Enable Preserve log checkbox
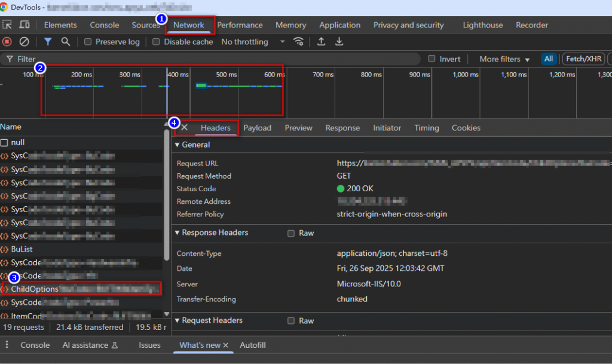 pos(88,42)
